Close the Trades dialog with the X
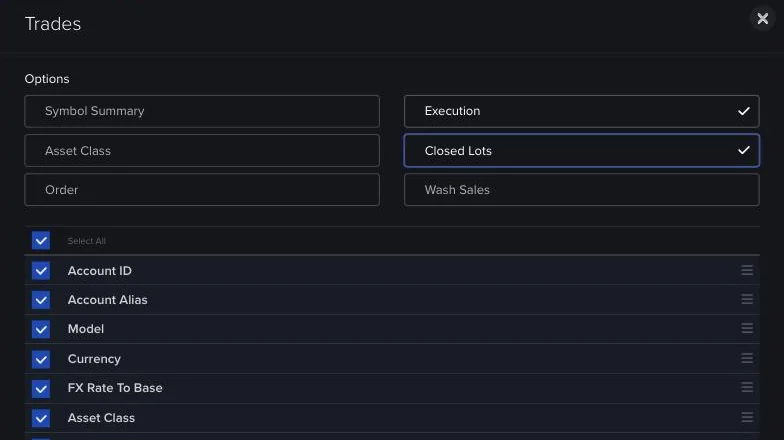The width and height of the screenshot is (784, 440). pos(762,18)
